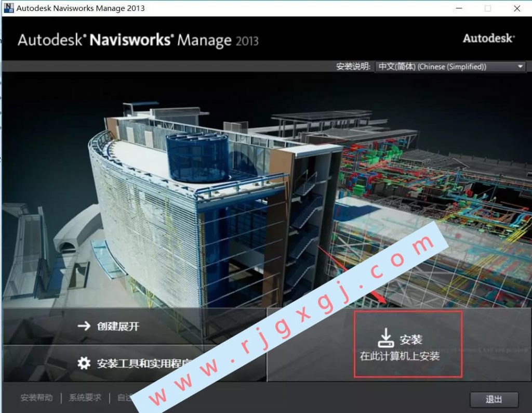Click the Navisworks icon in the title bar

8,8
